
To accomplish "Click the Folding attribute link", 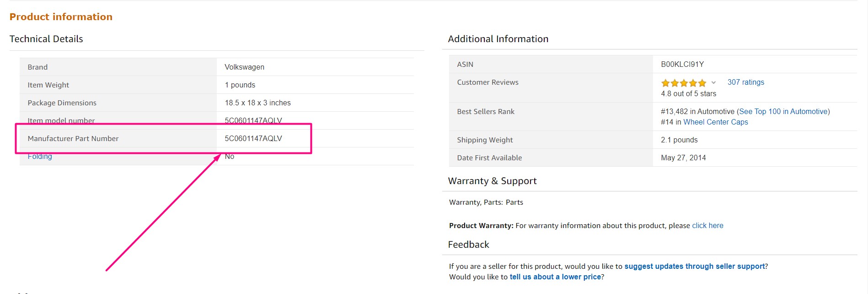I will click(40, 157).
